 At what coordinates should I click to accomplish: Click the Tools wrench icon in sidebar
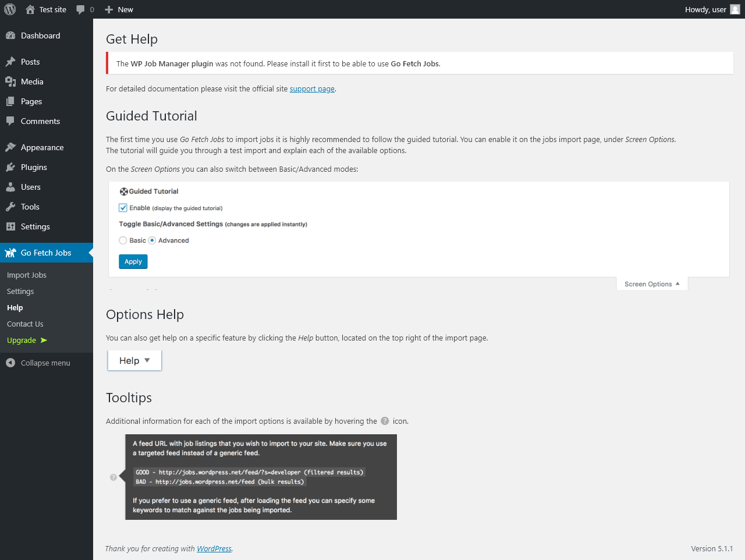(x=10, y=207)
